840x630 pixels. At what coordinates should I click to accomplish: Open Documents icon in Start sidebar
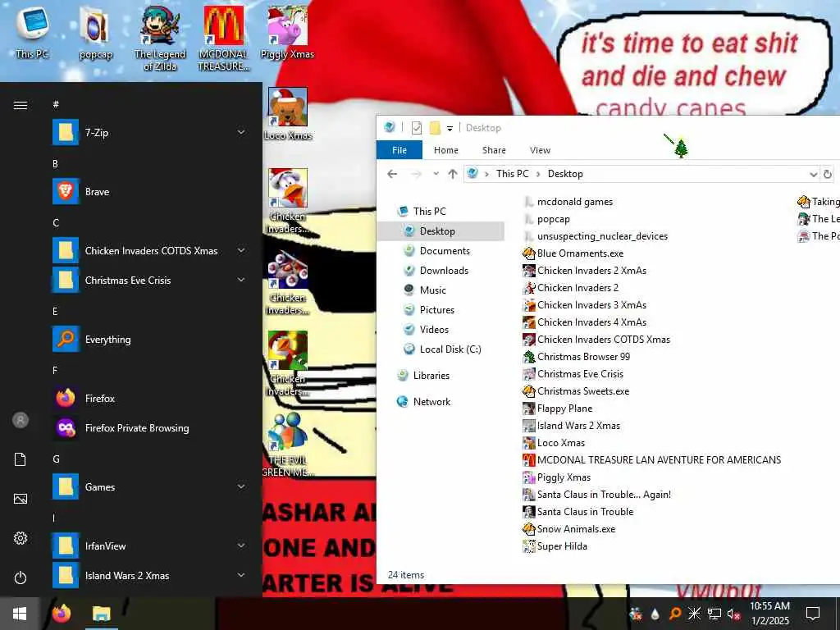(21, 459)
